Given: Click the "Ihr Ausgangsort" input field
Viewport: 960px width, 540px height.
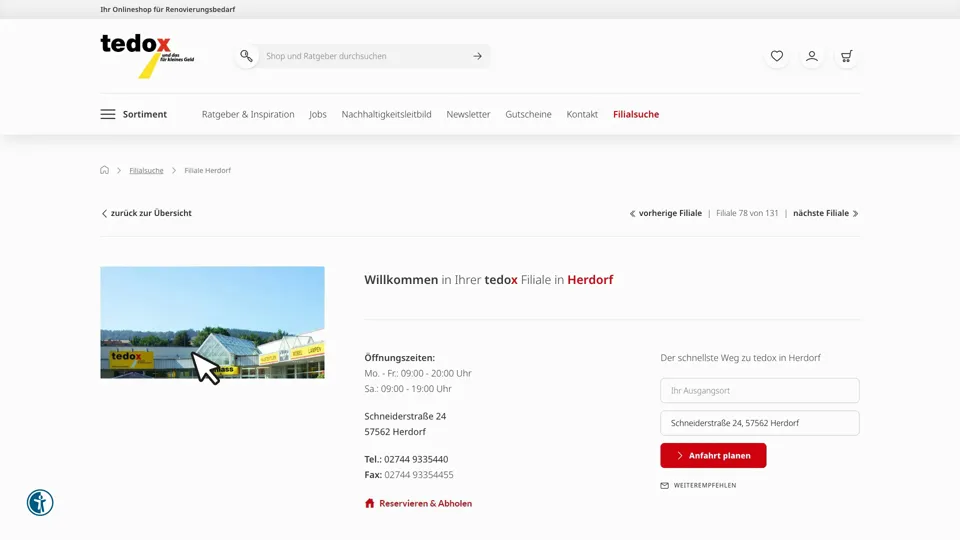Looking at the screenshot, I should (x=760, y=391).
